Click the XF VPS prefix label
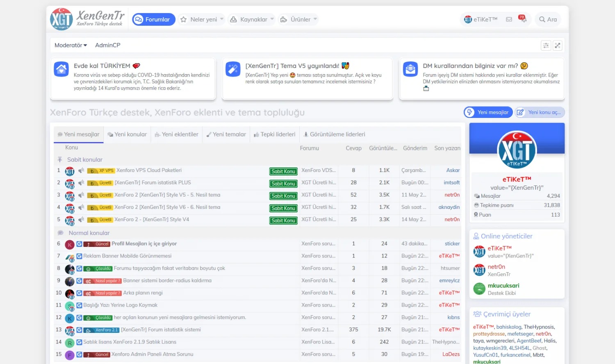 101,171
